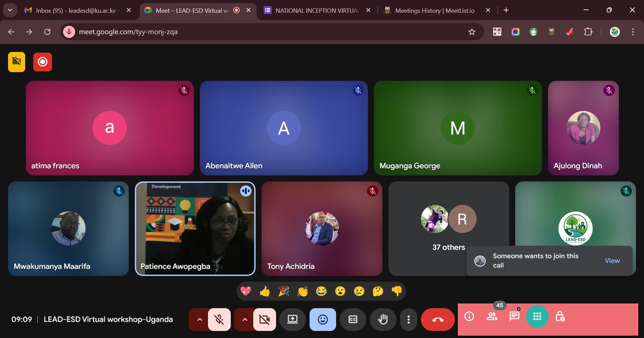Turn on camera in the meeting controls
Viewport: 644px width, 338px height.
tap(264, 319)
